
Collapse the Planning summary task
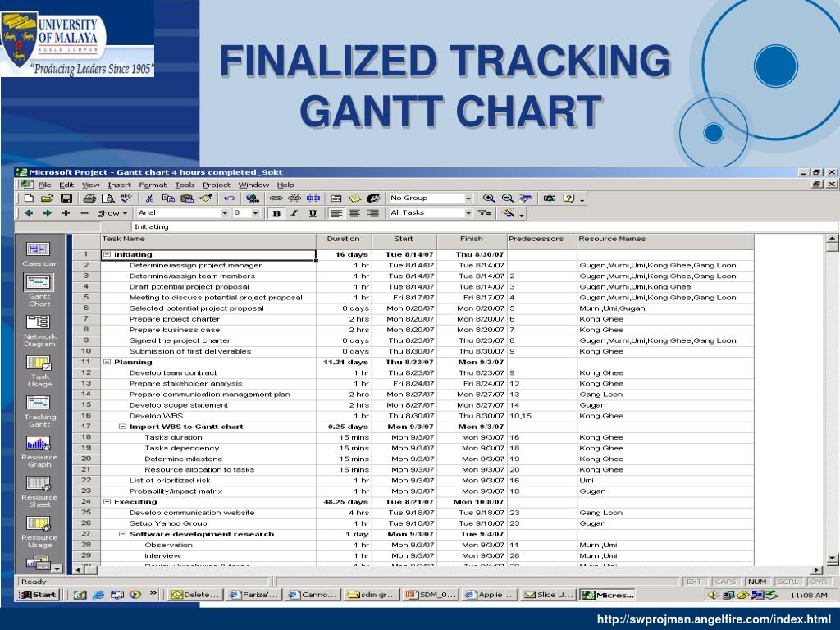coord(107,362)
